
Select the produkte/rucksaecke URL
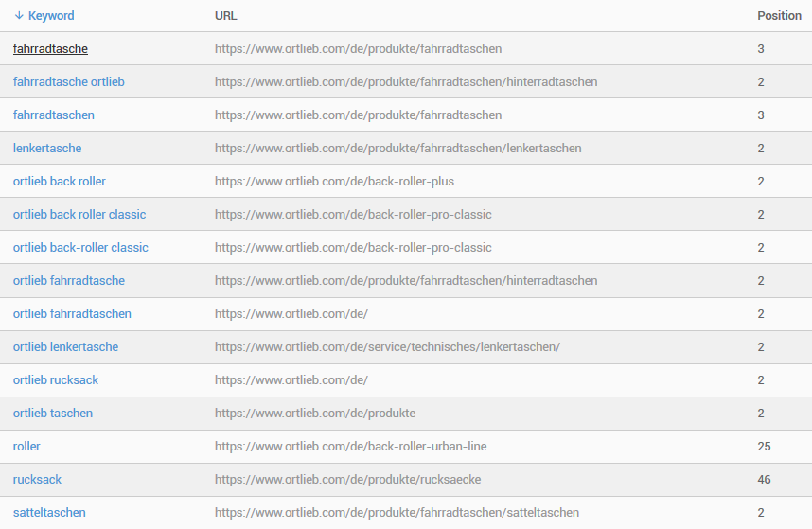coord(348,479)
